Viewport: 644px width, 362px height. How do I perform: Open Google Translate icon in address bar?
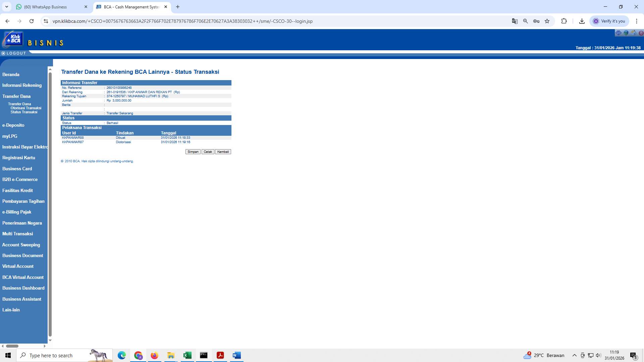(x=514, y=21)
